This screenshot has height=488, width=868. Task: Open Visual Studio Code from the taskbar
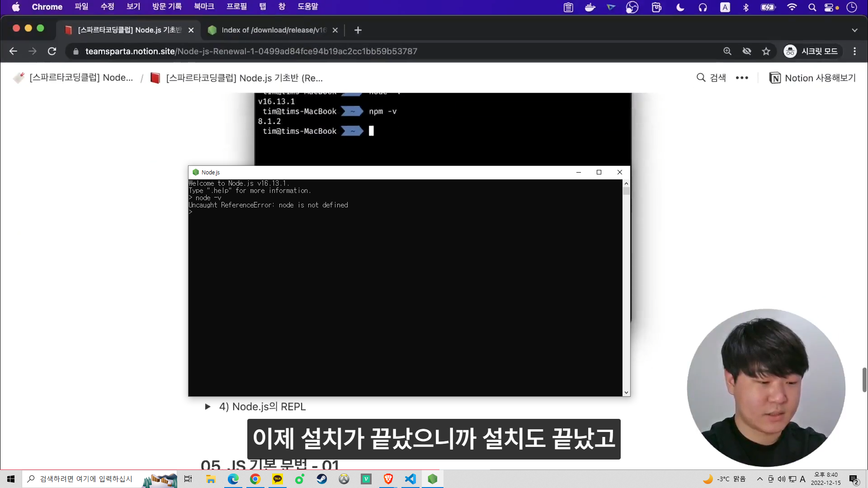click(410, 479)
